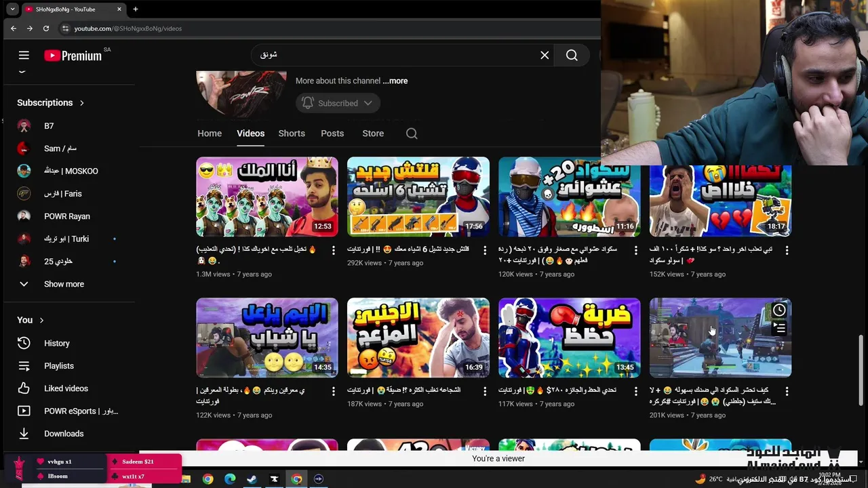Open the Posts tab
The width and height of the screenshot is (868, 488).
(x=332, y=134)
